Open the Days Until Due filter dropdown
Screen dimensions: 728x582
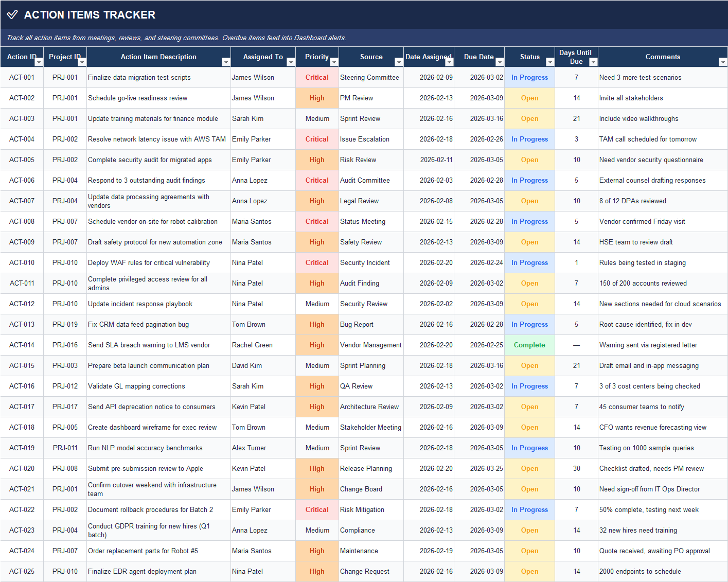click(x=593, y=62)
